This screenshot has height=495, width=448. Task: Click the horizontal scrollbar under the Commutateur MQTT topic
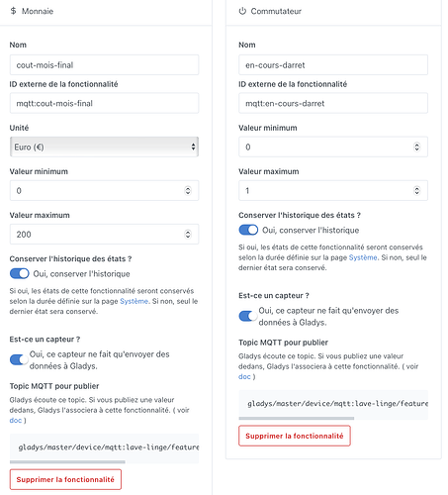coord(297,418)
